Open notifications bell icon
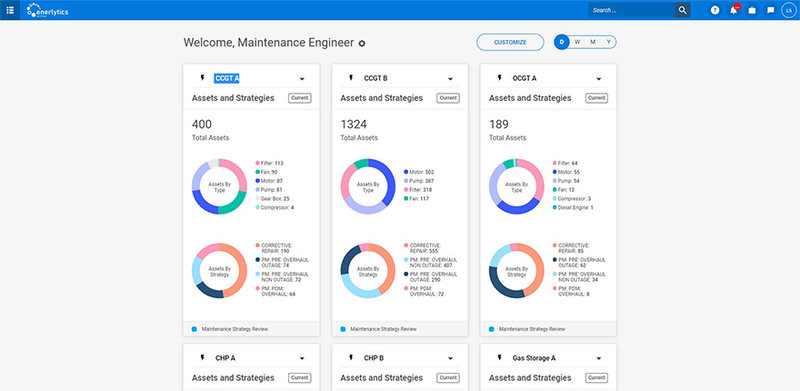The width and height of the screenshot is (800, 391). point(734,10)
